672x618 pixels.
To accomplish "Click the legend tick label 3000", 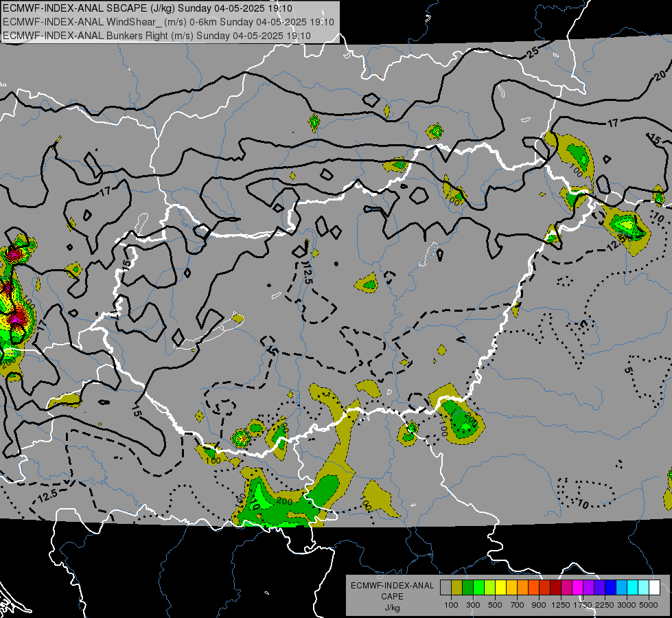I will tap(627, 605).
